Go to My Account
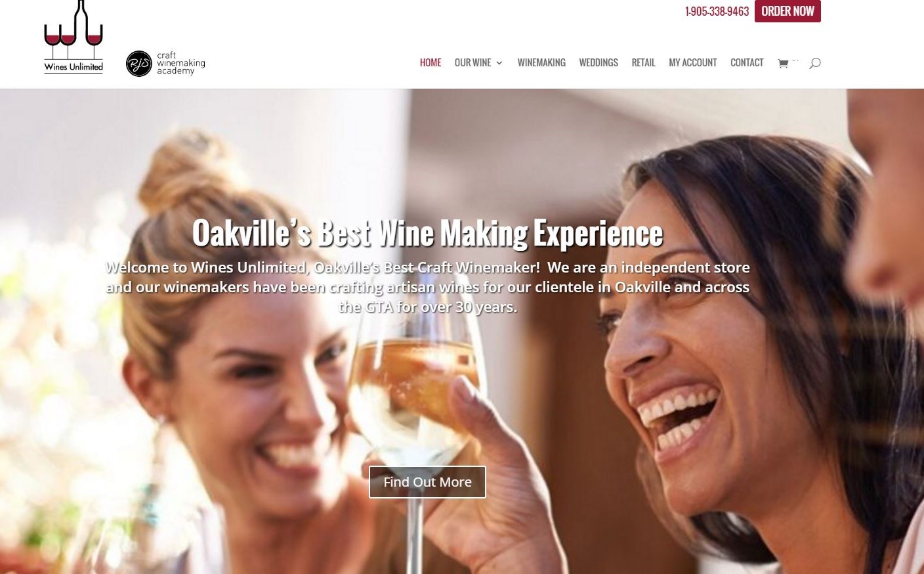 tap(693, 62)
